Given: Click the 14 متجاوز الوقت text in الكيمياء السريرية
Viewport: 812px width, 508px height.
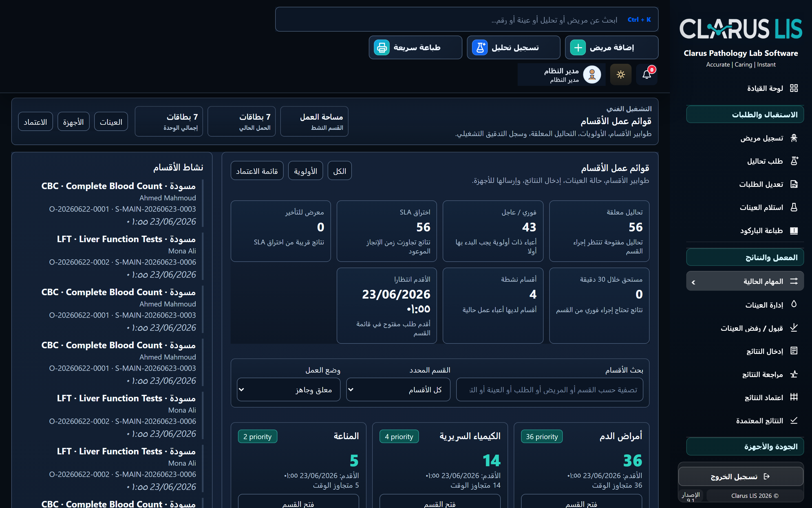Looking at the screenshot, I should tap(475, 485).
